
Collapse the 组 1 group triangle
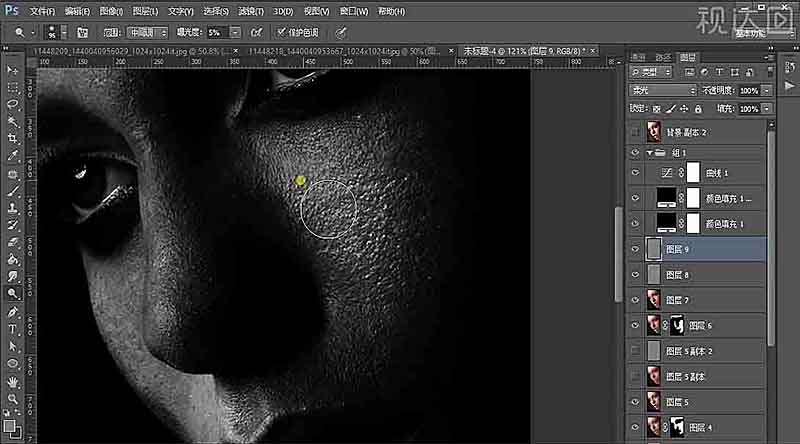coord(649,153)
